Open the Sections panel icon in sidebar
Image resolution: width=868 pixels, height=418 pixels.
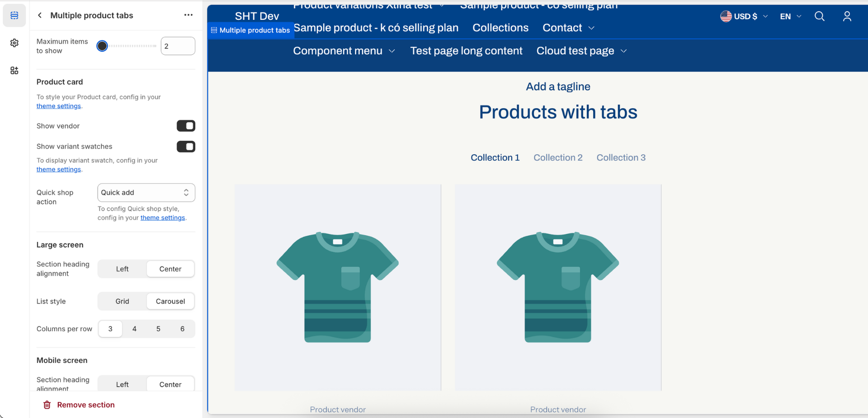pyautogui.click(x=14, y=15)
